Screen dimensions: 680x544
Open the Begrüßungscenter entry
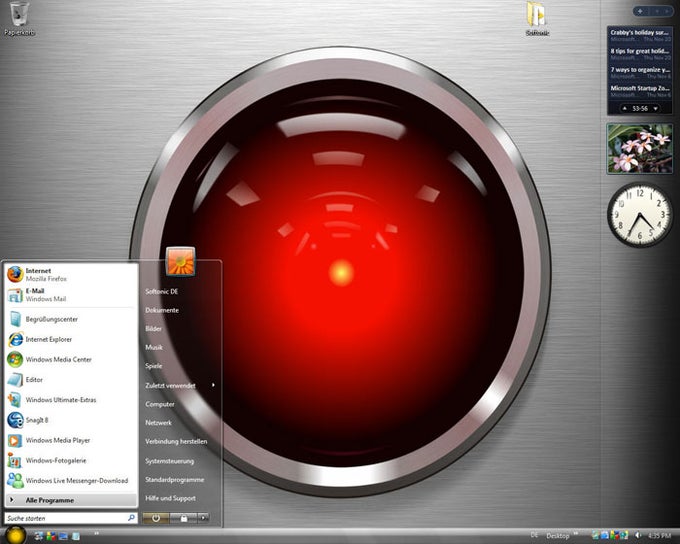pyautogui.click(x=70, y=319)
